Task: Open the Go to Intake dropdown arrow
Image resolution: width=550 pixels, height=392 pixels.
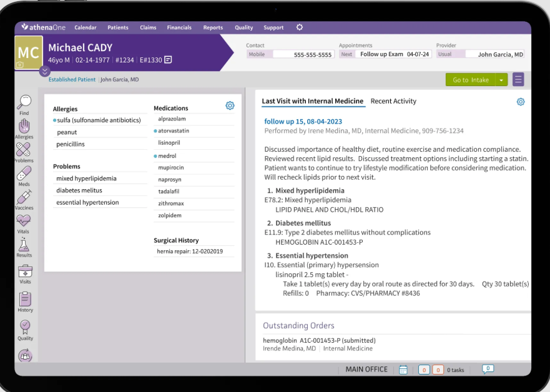Action: pyautogui.click(x=501, y=80)
